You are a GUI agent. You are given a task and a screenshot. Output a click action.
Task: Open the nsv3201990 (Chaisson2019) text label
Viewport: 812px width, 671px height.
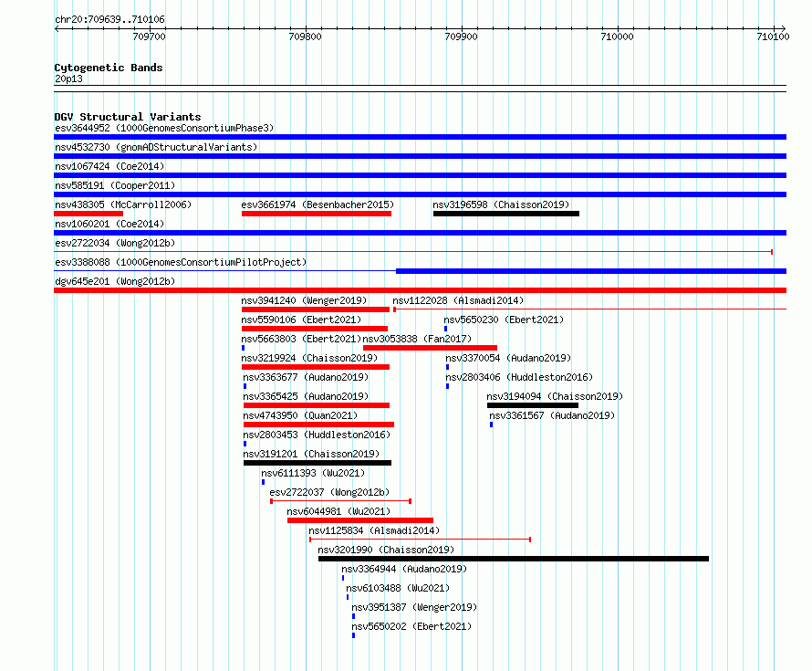[x=386, y=550]
